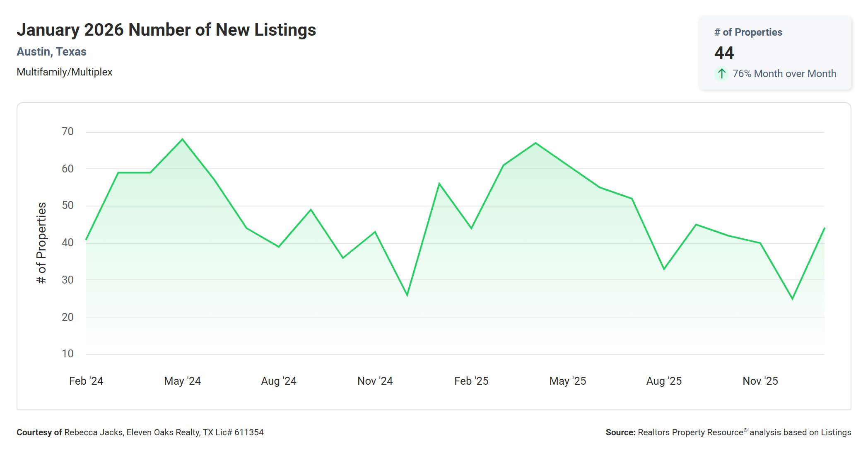Viewport: 868px width, 456px height.
Task: Click the 'Source: Realtors Property Resource' footer text
Action: coord(728,432)
